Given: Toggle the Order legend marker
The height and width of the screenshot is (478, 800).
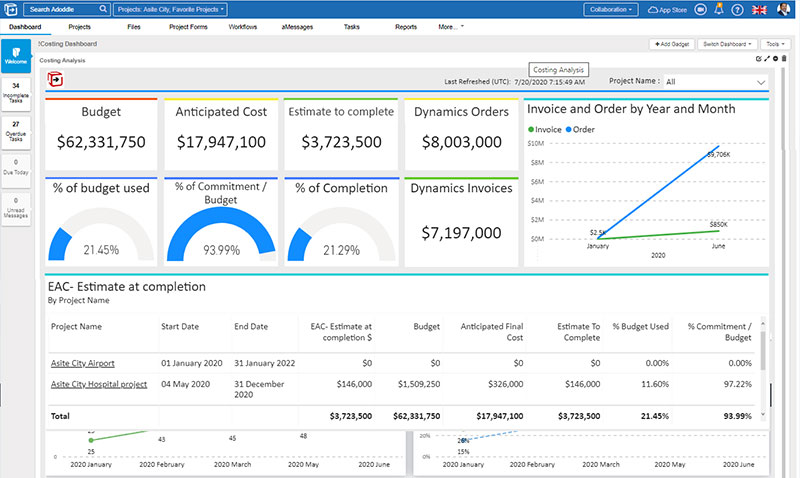Looking at the screenshot, I should coord(568,130).
